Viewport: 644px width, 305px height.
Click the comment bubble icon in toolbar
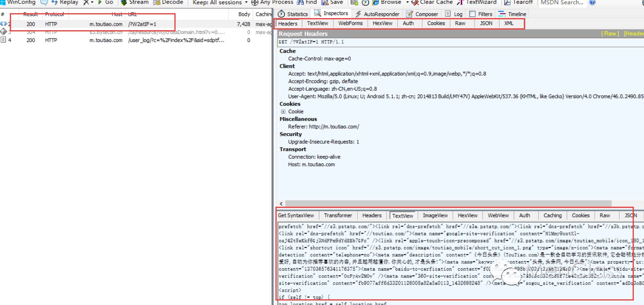[44, 2]
